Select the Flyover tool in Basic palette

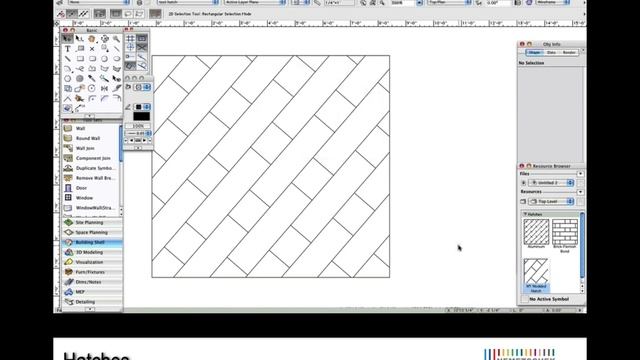tap(104, 39)
